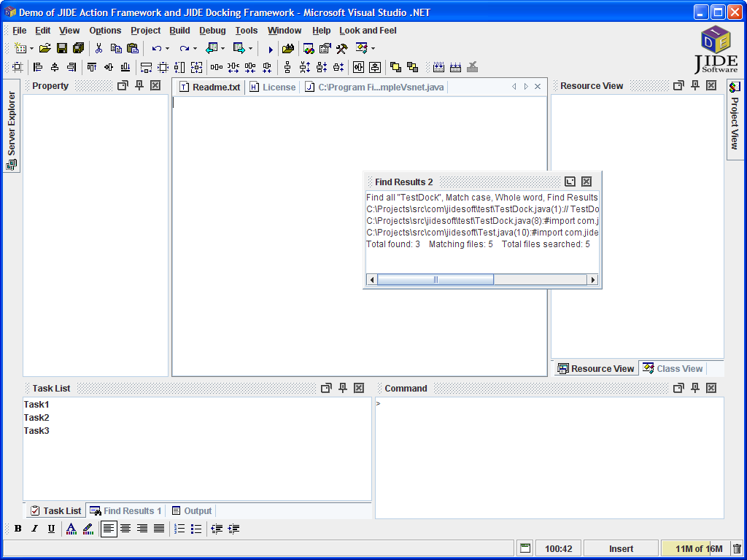Click the Align Bottoms icon
Image resolution: width=747 pixels, height=560 pixels.
pos(125,67)
